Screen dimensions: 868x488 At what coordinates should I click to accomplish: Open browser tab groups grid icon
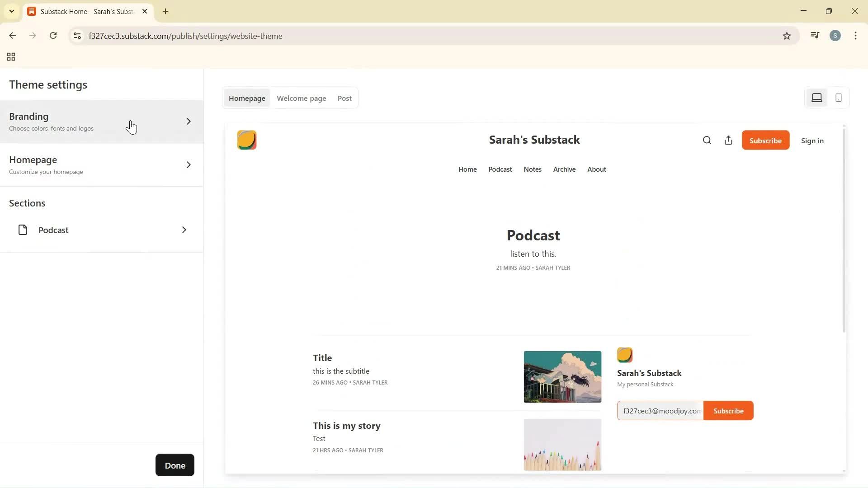11,57
